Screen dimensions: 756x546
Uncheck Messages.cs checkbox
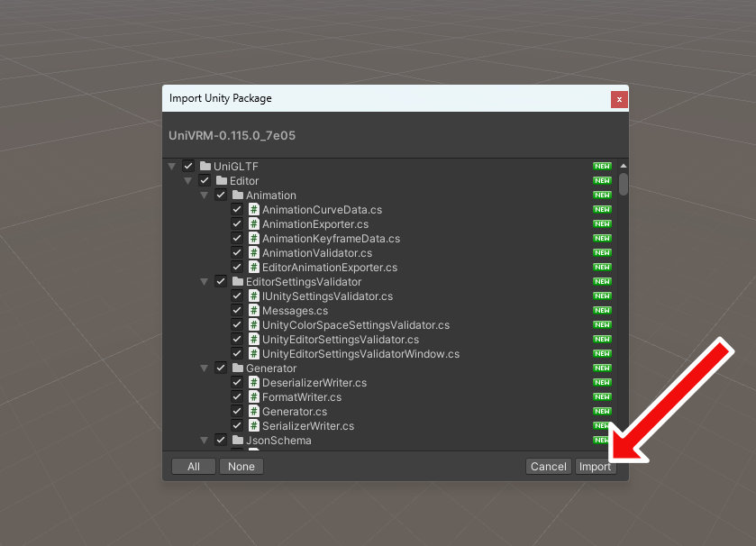pyautogui.click(x=237, y=310)
